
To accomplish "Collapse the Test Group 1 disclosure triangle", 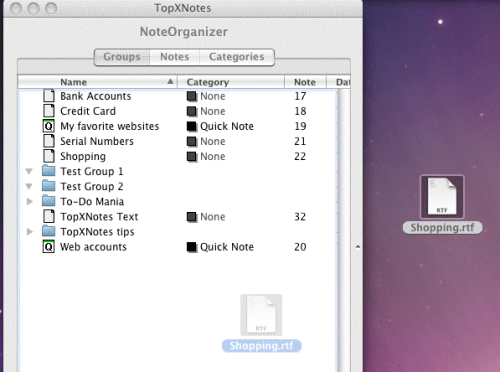I will (29, 171).
